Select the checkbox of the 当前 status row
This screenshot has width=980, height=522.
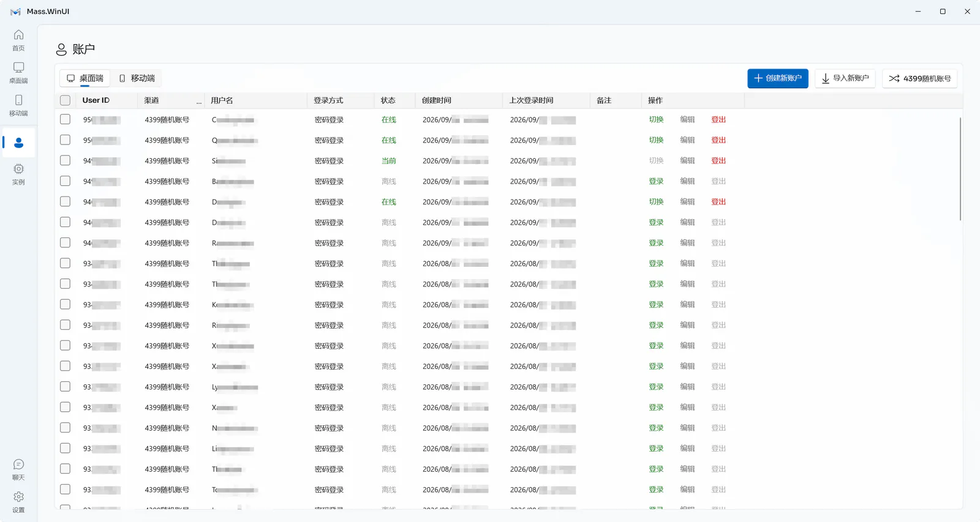[x=66, y=160]
